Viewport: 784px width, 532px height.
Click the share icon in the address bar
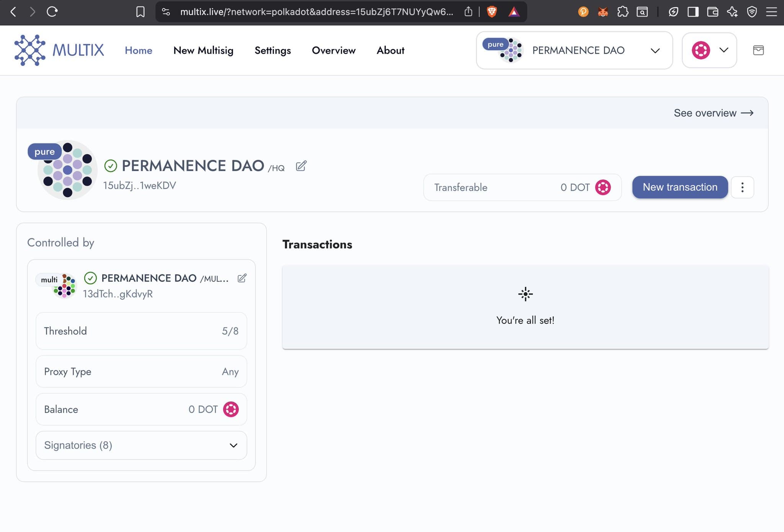pyautogui.click(x=468, y=12)
